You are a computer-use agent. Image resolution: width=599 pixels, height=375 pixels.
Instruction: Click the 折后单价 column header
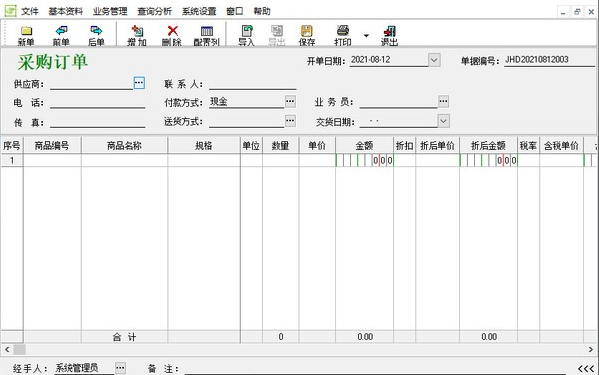click(437, 145)
